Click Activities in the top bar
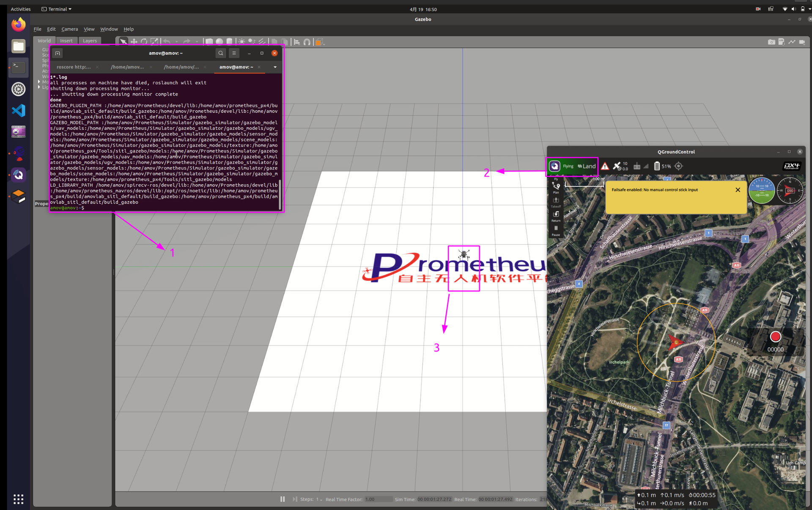The image size is (812, 510). pyautogui.click(x=20, y=9)
